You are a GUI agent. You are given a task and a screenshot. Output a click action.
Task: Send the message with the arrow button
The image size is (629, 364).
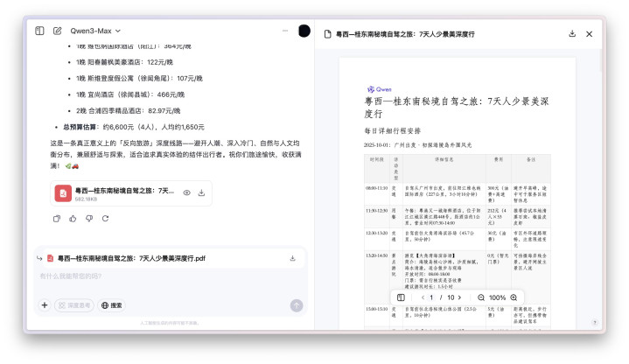coord(297,305)
